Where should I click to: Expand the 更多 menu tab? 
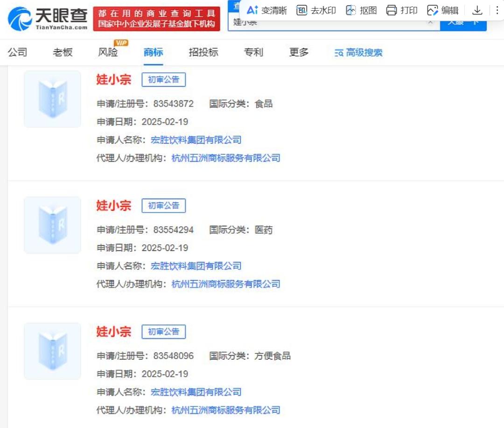click(299, 52)
